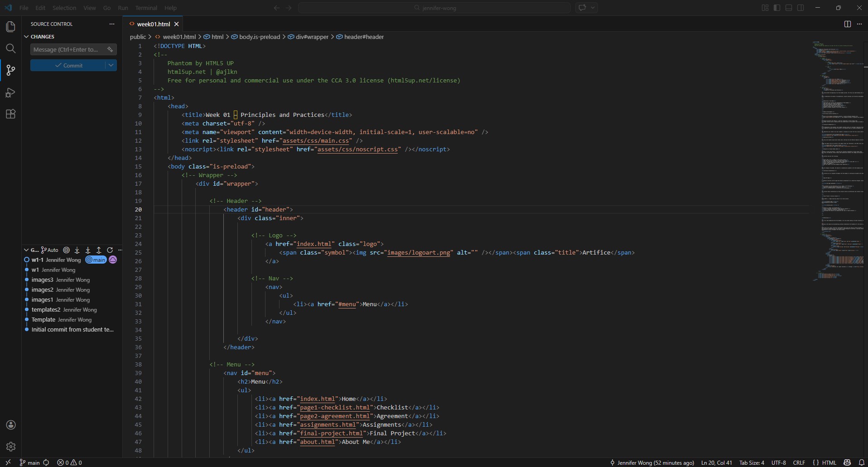Collapse the Graph section chevron
Viewport: 868px width, 467px height.
pos(26,250)
